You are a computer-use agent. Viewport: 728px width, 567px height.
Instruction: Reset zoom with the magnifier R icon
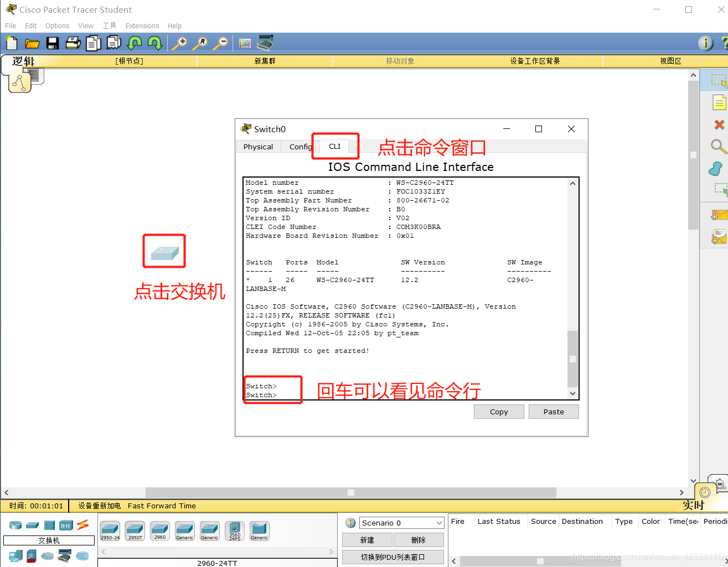(x=200, y=43)
